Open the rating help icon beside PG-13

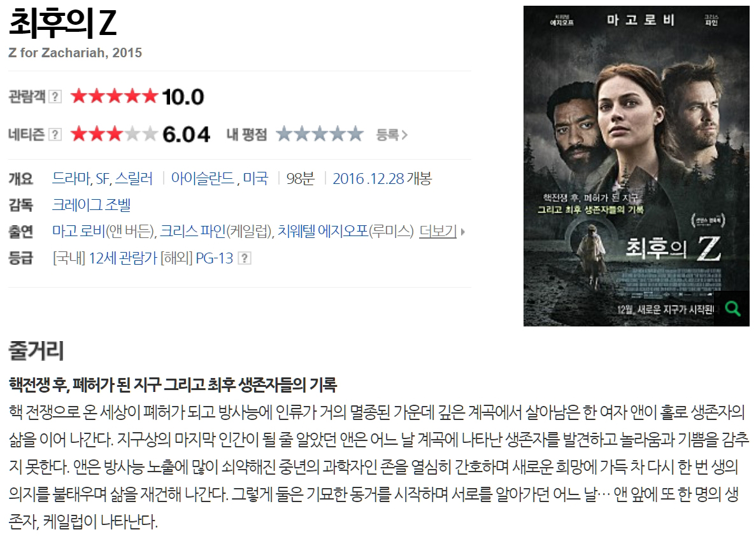click(245, 258)
